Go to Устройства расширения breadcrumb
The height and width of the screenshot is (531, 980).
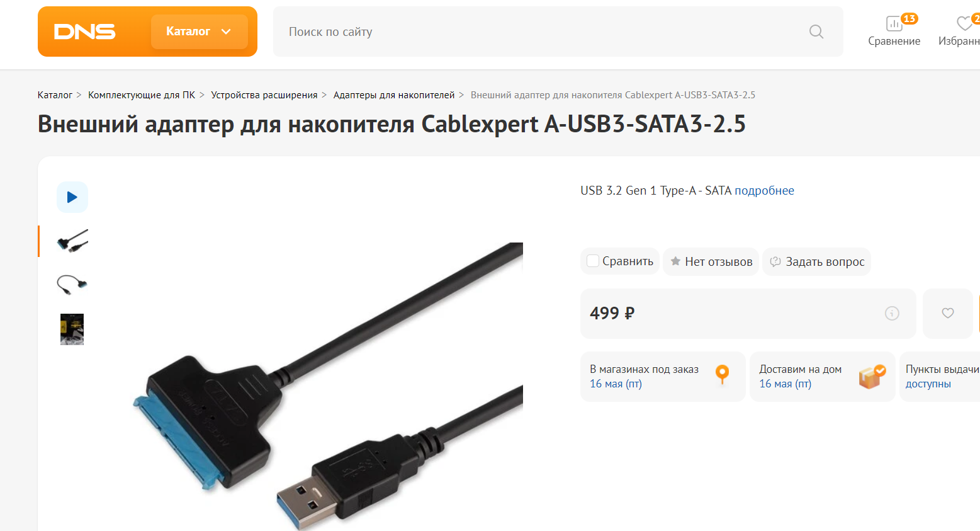click(x=264, y=95)
